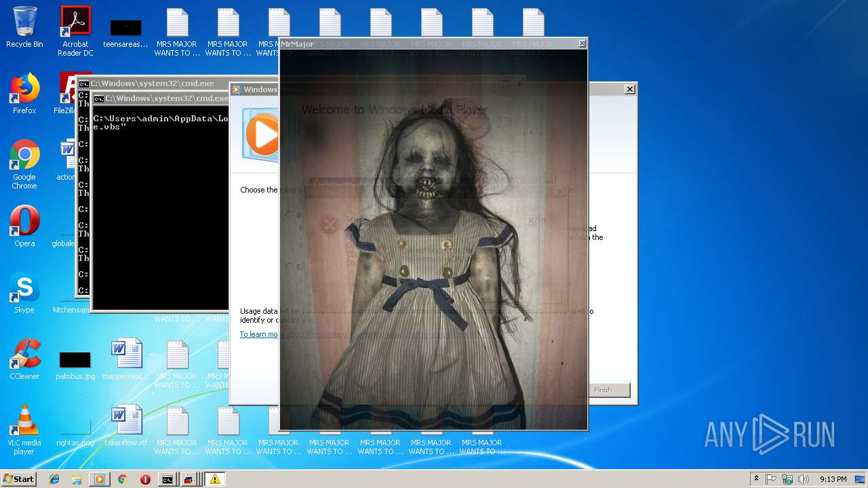Screen dimensions: 868x488
Task: Select the takenflow.rtf document icon
Action: (126, 426)
